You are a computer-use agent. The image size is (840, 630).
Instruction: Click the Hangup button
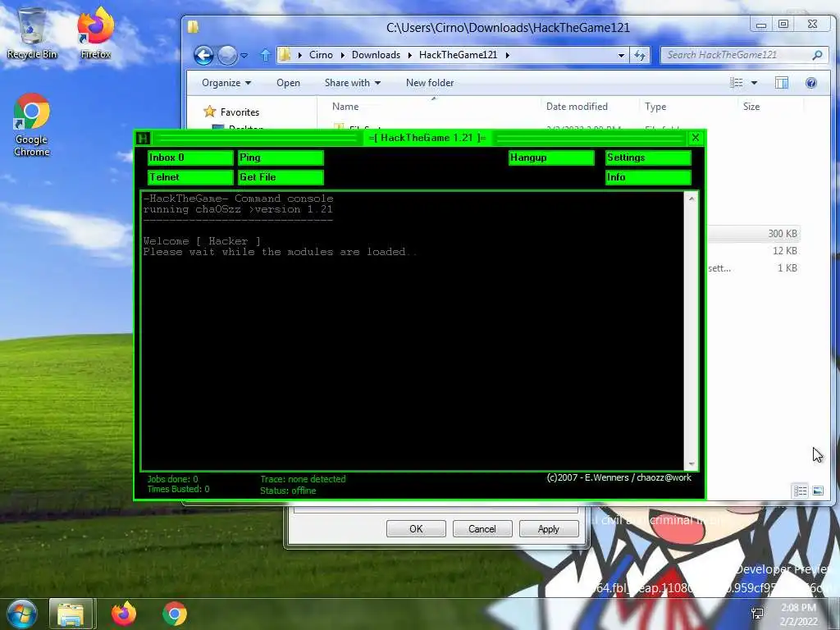[551, 157]
